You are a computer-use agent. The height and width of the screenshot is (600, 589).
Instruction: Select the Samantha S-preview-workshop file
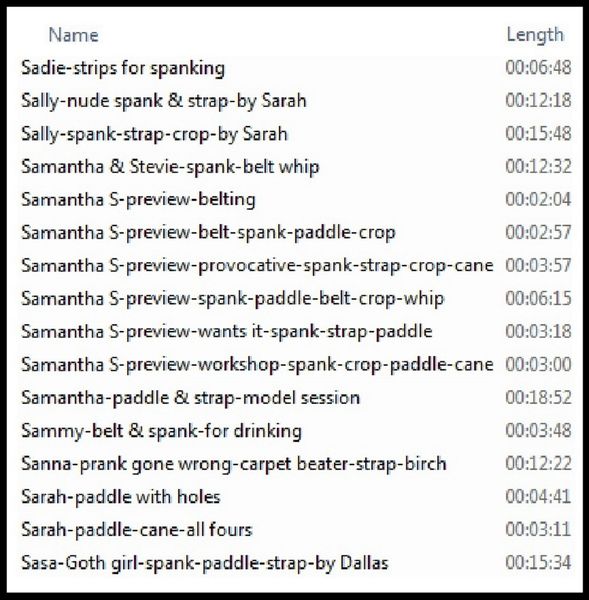point(295,364)
